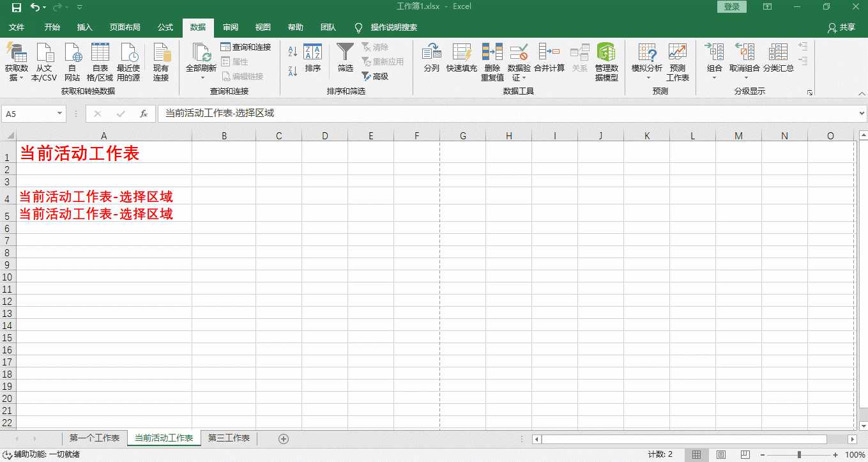This screenshot has width=868, height=462.
Task: Click Text to Columns (分列)
Action: pos(432,58)
